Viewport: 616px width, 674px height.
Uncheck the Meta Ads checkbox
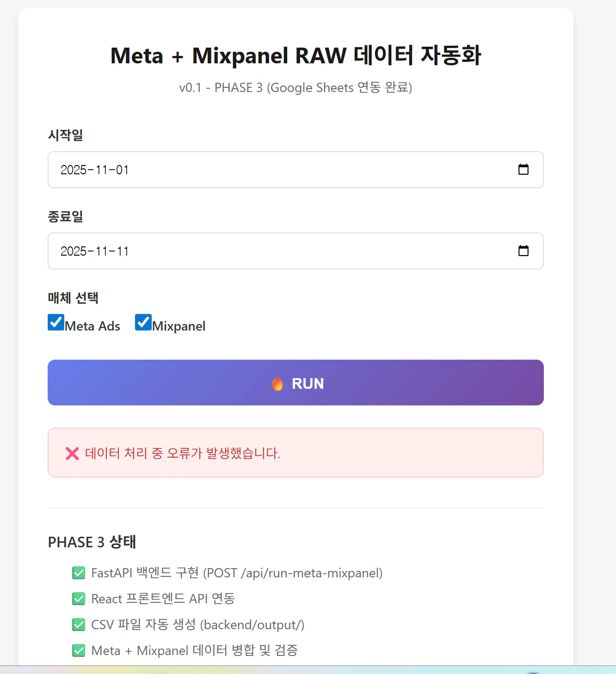click(56, 322)
